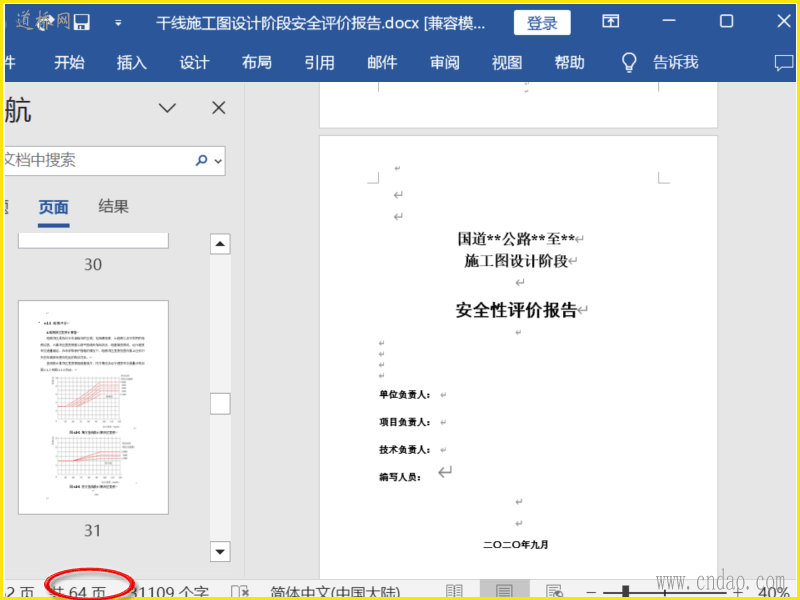The height and width of the screenshot is (600, 800).
Task: Save the document with the floppy disk icon
Action: (82, 22)
